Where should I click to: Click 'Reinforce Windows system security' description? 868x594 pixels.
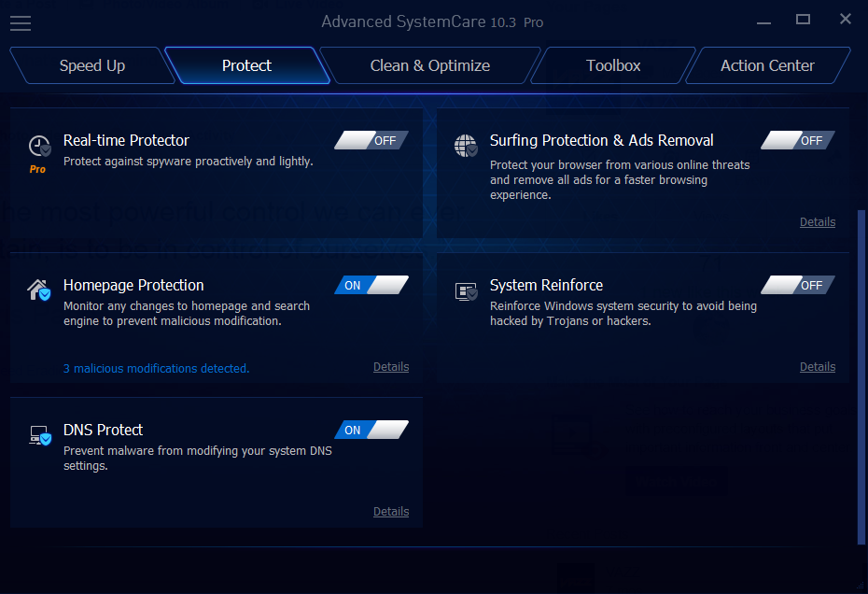pos(623,313)
